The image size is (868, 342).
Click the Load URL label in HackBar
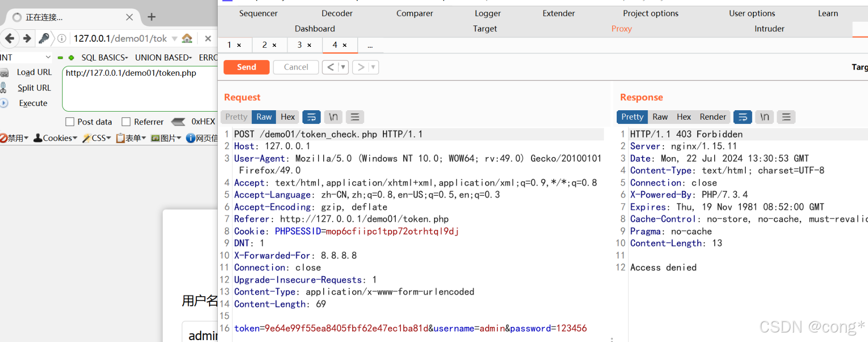coord(34,72)
